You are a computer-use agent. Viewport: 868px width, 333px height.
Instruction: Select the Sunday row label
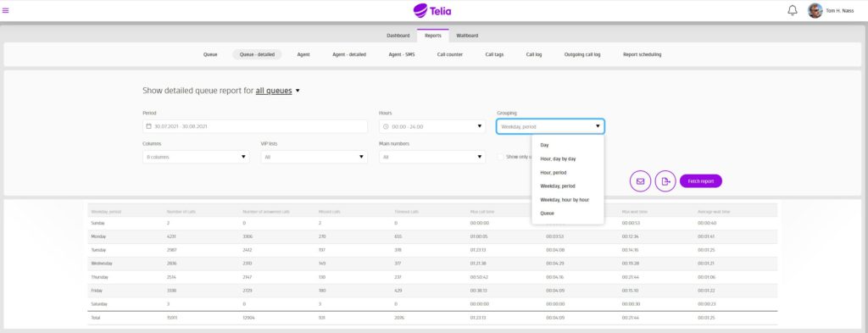pos(97,223)
